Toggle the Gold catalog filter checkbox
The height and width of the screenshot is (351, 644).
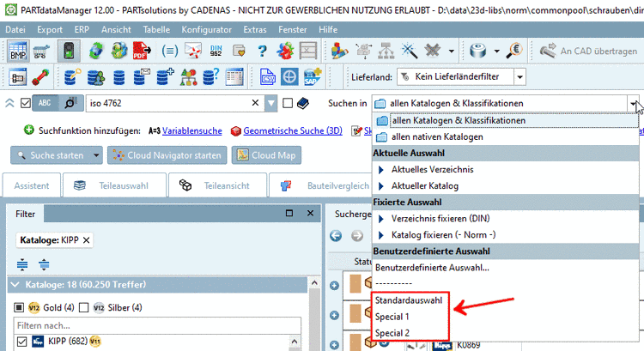[x=19, y=307]
